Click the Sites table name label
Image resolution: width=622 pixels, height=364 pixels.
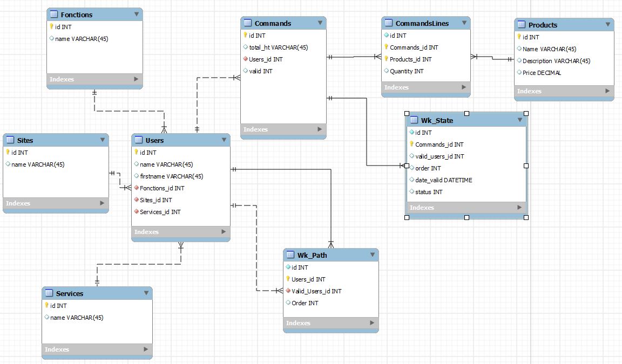pyautogui.click(x=25, y=140)
